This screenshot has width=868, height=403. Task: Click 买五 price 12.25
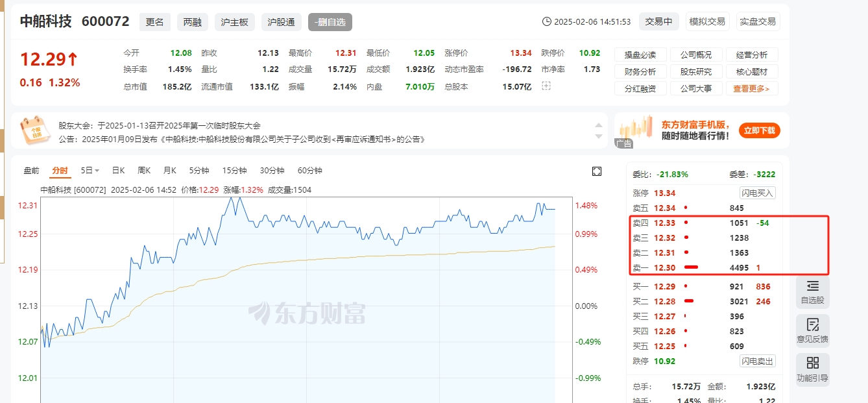point(664,347)
